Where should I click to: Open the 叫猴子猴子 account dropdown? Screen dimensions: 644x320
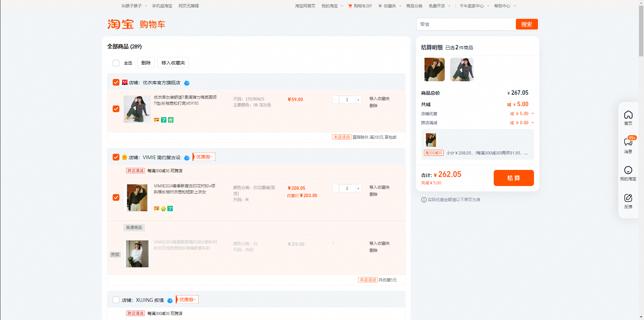coord(134,6)
